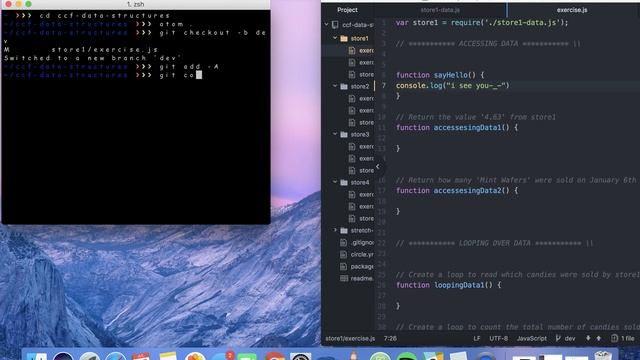Click the ACCESSING DATA comment line
This screenshot has height=360, width=640.
[x=488, y=44]
